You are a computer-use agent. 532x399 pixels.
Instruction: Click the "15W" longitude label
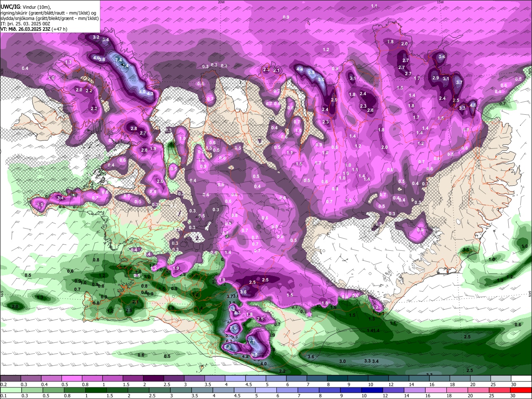click(x=440, y=2)
